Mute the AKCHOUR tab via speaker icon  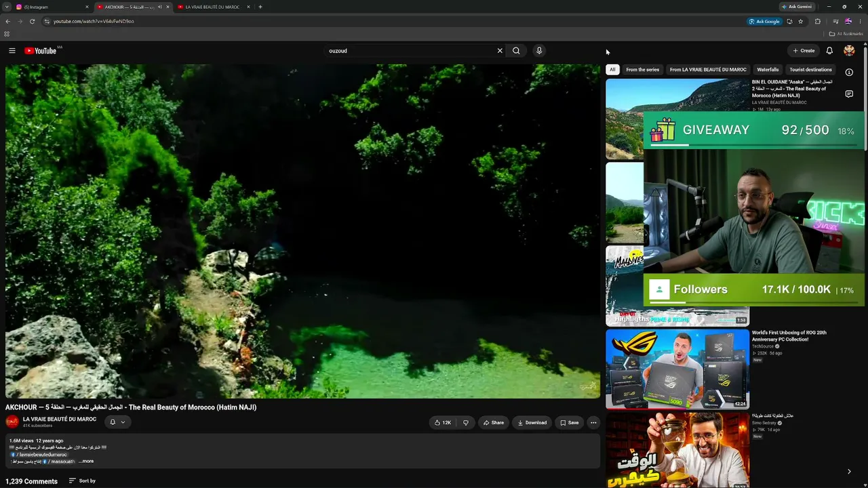click(x=160, y=7)
